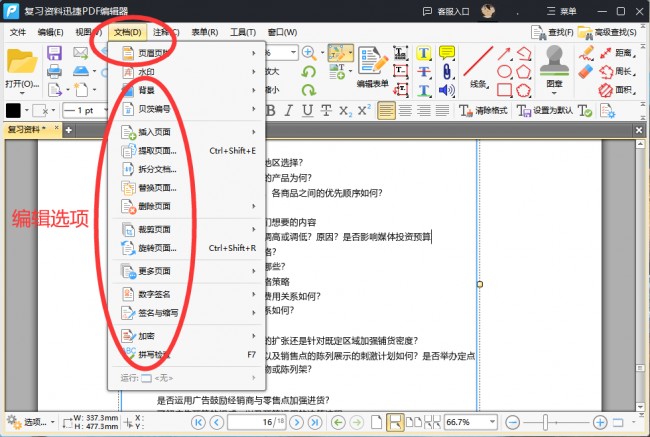Select the arrow drawing tool
Image resolution: width=650 pixels, height=437 pixels.
point(504,53)
